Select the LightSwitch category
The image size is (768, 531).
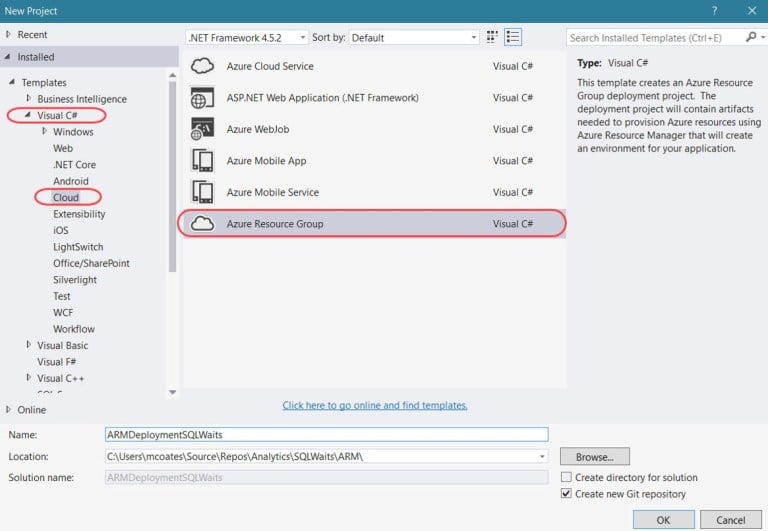tap(78, 247)
